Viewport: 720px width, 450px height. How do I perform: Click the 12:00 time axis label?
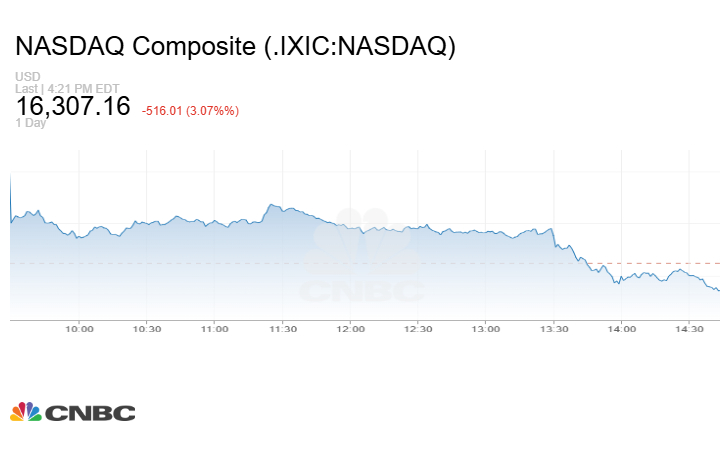pos(350,329)
